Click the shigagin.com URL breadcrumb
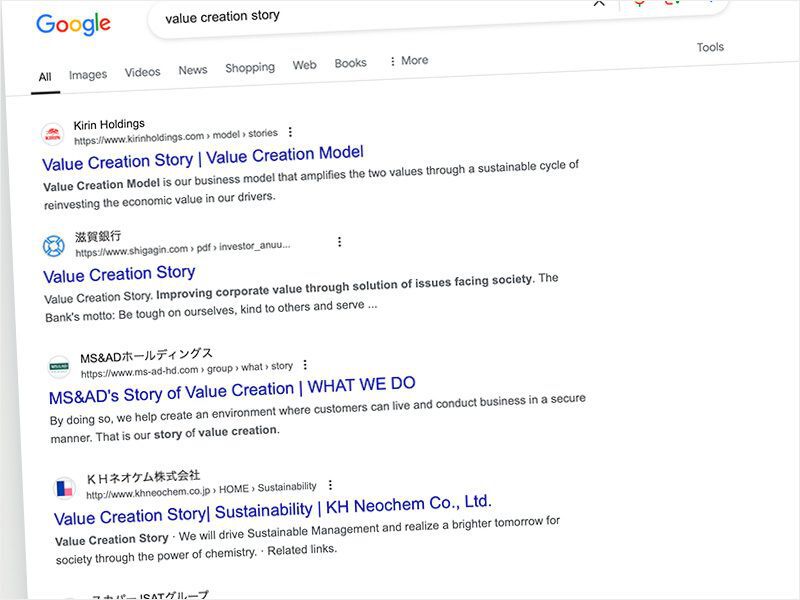800x600 pixels. [183, 248]
